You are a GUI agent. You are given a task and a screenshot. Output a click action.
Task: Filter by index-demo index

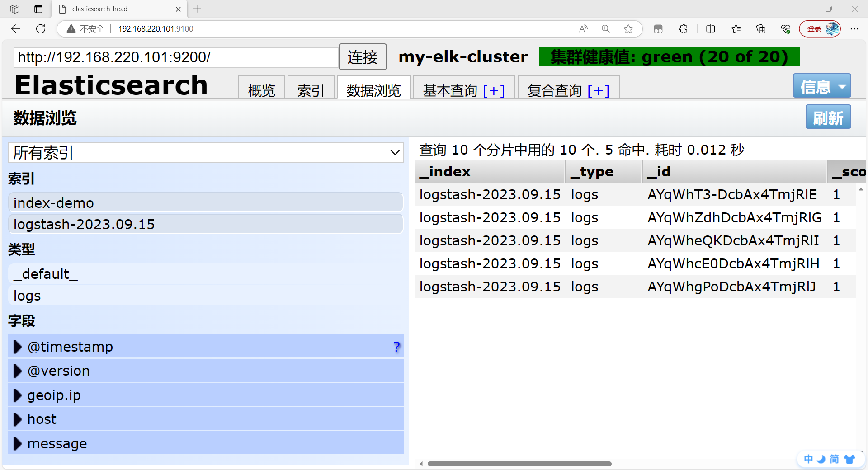pyautogui.click(x=206, y=202)
